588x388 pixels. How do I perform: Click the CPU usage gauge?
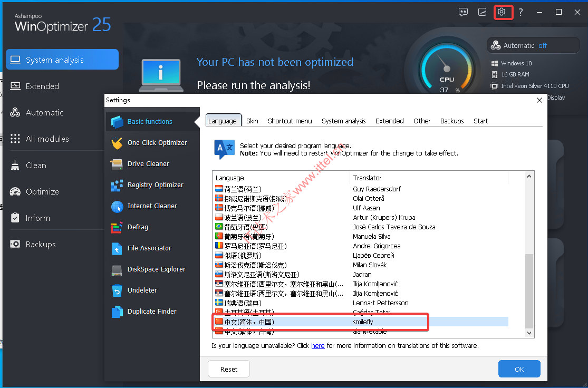pyautogui.click(x=446, y=69)
